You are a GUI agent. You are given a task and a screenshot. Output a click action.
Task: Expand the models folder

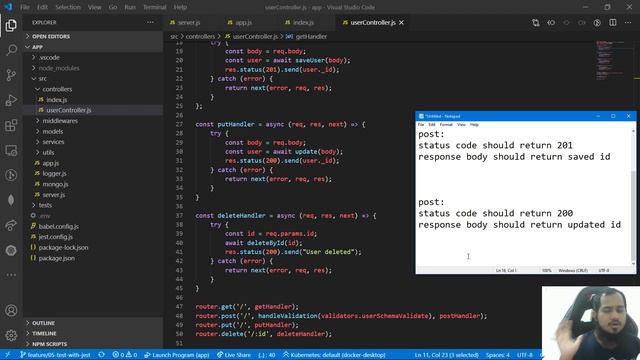point(93,131)
